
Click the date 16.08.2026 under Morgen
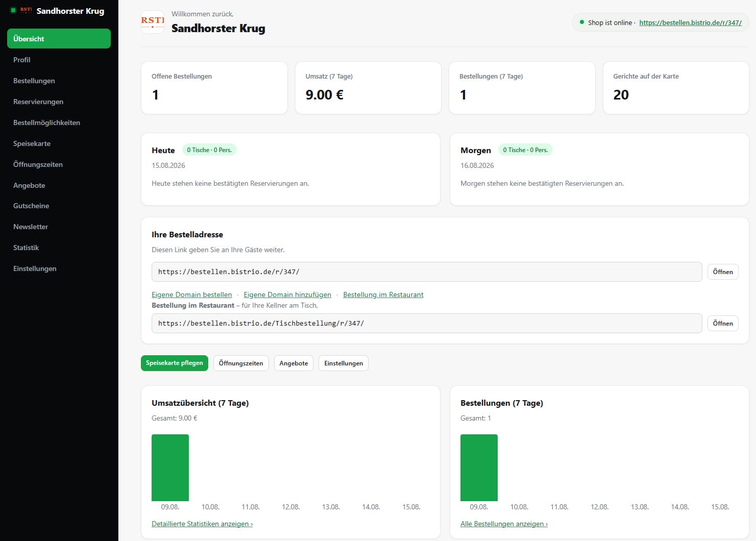[x=477, y=165]
